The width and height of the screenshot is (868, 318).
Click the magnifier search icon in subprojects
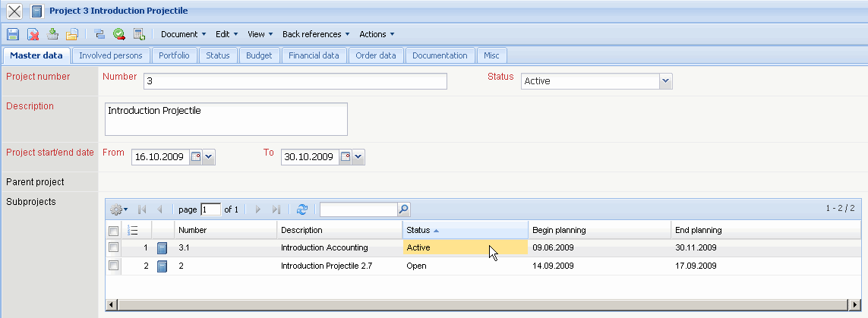[x=404, y=209]
